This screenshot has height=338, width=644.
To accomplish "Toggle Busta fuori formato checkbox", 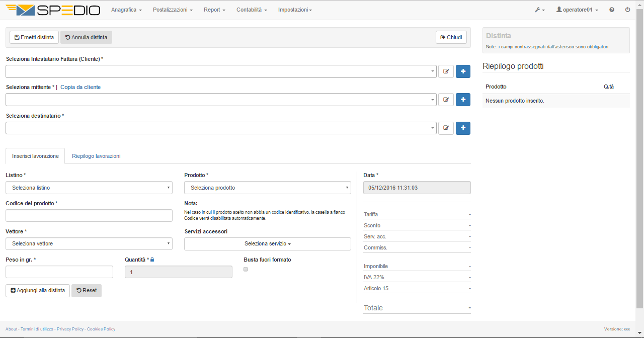I will click(x=246, y=269).
